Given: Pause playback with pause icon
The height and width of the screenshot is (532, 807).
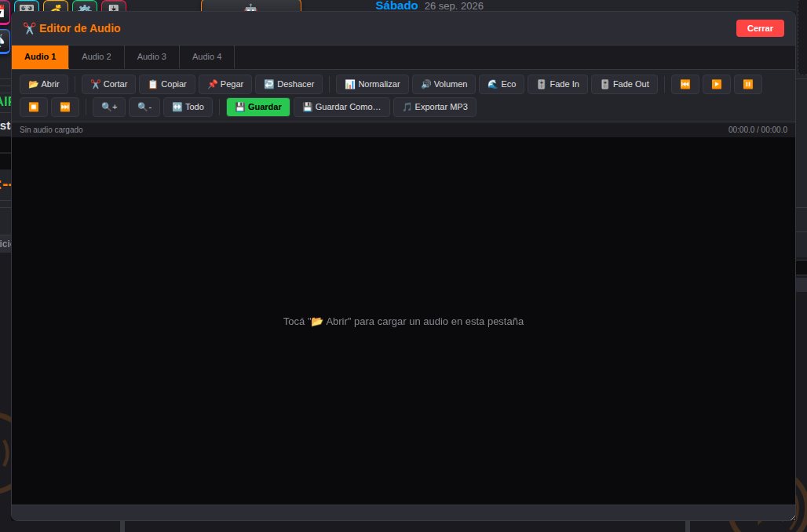Looking at the screenshot, I should click(x=748, y=85).
